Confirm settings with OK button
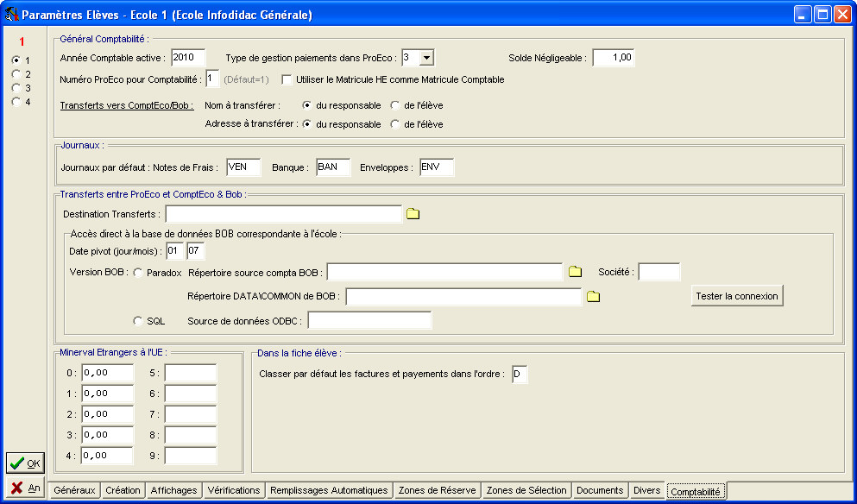The height and width of the screenshot is (504, 857). [25, 463]
